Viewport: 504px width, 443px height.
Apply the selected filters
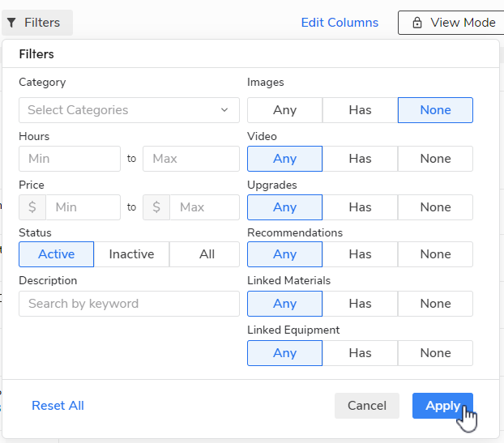tap(442, 406)
